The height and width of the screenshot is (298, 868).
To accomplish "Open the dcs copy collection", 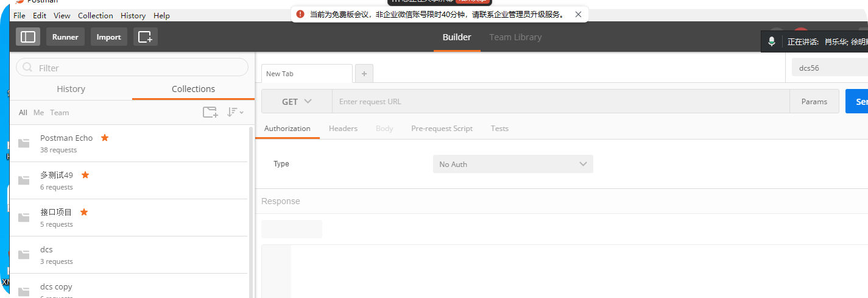I will [x=129, y=286].
